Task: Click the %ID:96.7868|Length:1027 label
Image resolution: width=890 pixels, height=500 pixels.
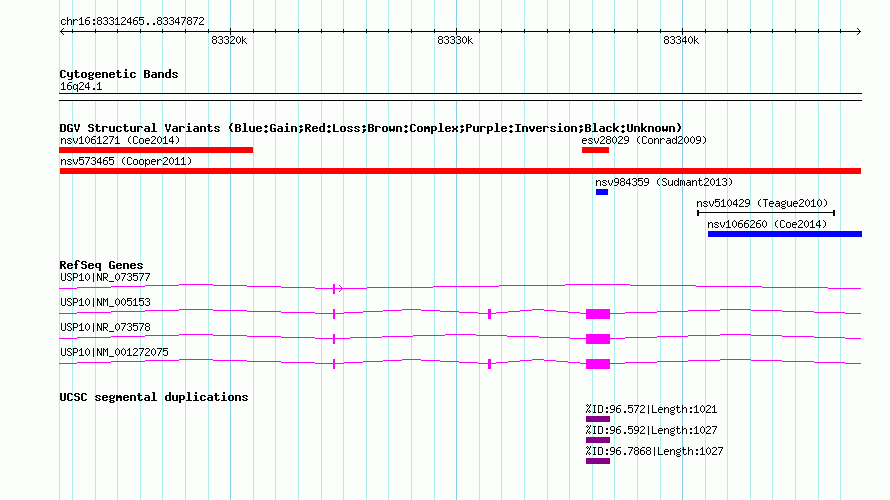Action: pyautogui.click(x=654, y=451)
